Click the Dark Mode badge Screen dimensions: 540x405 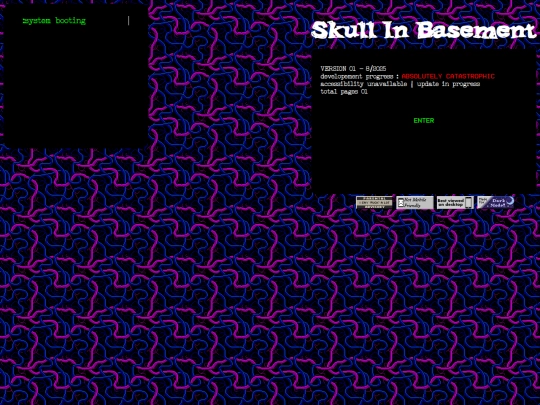[496, 202]
